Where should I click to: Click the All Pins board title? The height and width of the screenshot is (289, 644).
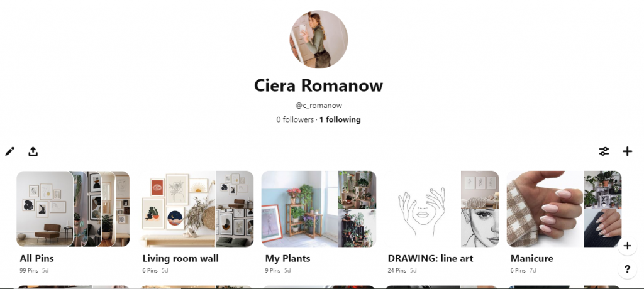click(x=36, y=259)
